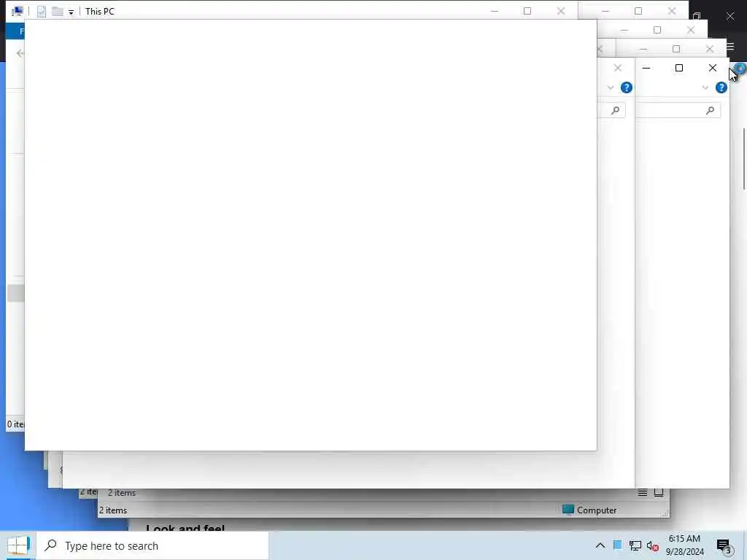Click the This PC window title text

pyautogui.click(x=100, y=12)
